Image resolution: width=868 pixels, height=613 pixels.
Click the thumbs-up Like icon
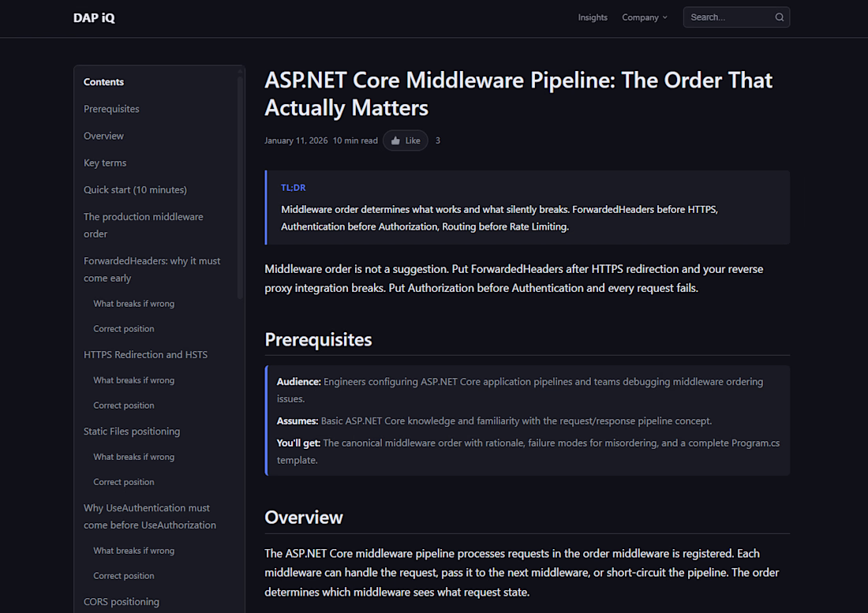(396, 141)
